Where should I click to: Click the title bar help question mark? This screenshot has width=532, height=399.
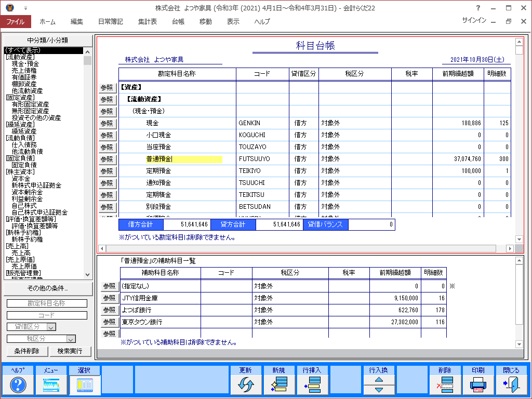tap(478, 8)
